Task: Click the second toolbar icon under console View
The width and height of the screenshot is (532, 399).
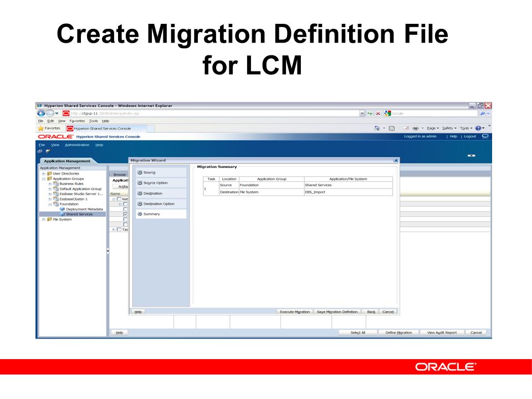Action: point(48,151)
